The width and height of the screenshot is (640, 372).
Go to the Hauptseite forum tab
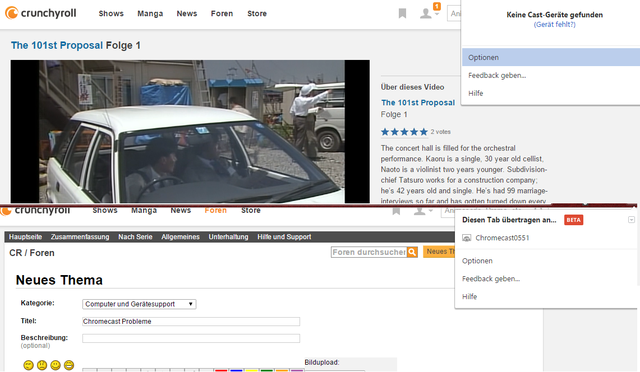25,237
